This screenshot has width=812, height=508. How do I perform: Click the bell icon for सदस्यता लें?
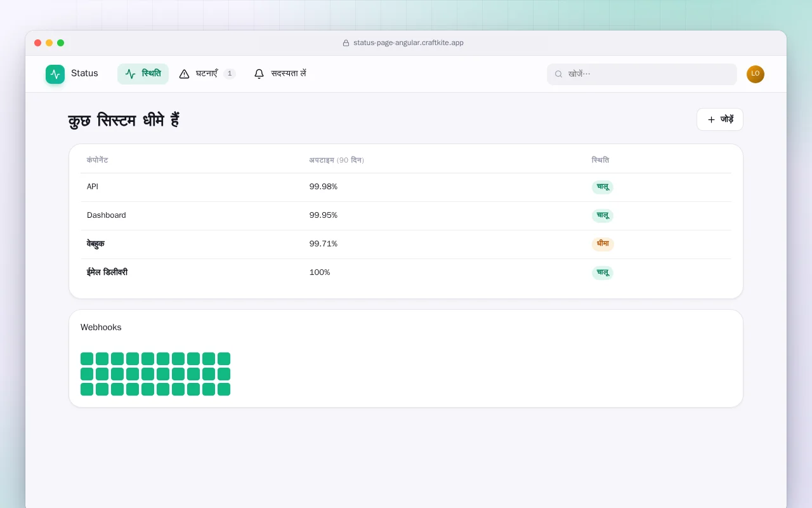point(259,74)
